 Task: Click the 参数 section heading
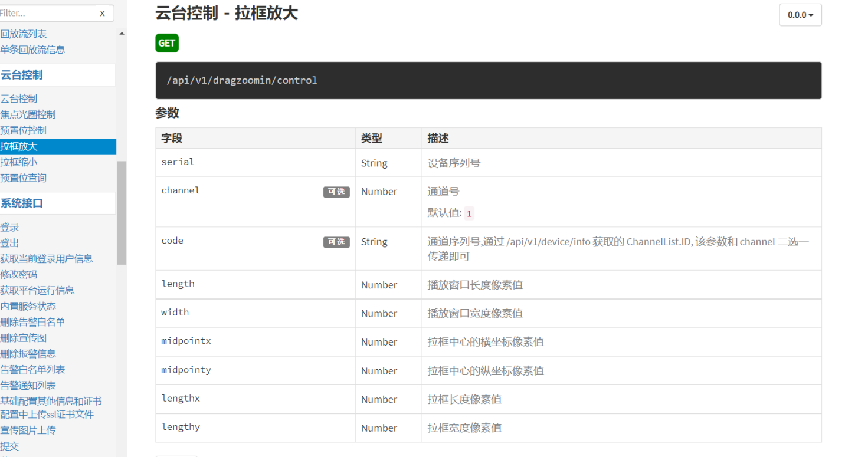coord(168,113)
